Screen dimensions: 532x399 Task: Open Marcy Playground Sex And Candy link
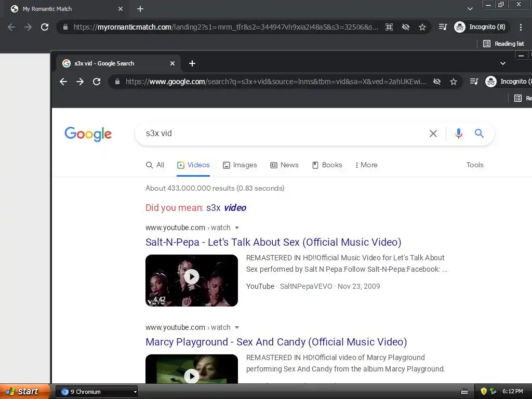(276, 342)
